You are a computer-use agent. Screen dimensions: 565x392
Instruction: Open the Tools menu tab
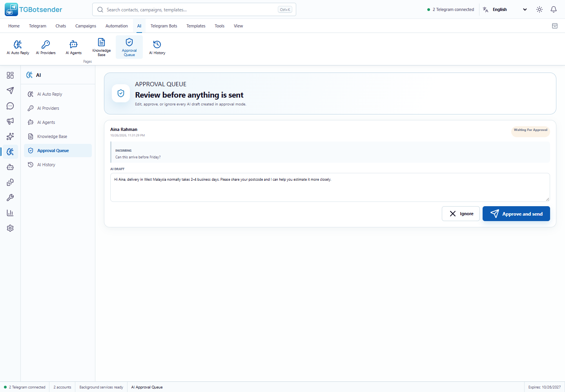pyautogui.click(x=219, y=26)
